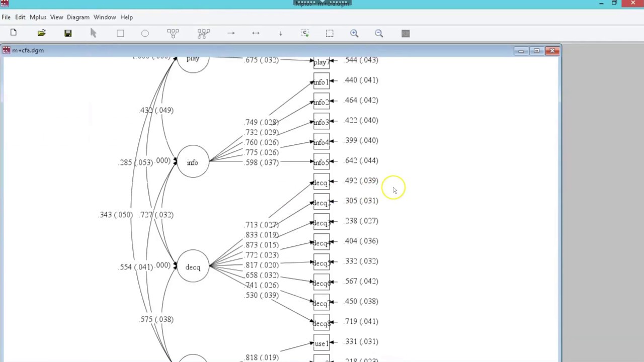Save the diagram with the floppy icon
The image size is (644, 362).
pos(68,33)
